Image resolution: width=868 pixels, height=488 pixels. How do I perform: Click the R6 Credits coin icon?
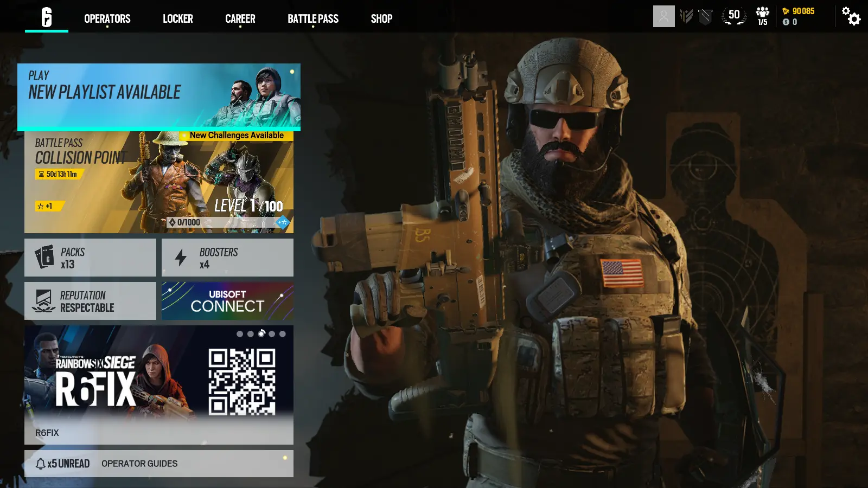(x=786, y=22)
